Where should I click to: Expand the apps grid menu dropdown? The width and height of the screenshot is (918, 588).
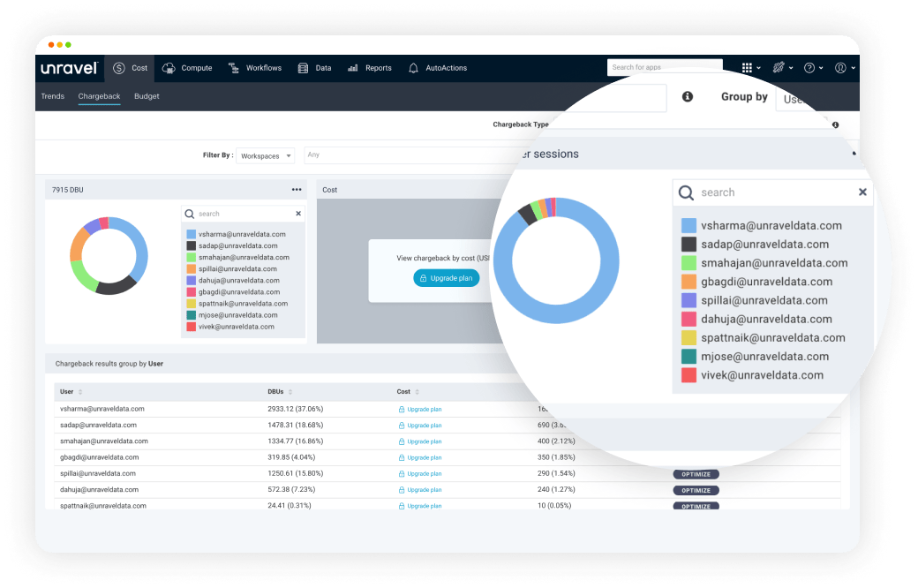click(x=749, y=68)
